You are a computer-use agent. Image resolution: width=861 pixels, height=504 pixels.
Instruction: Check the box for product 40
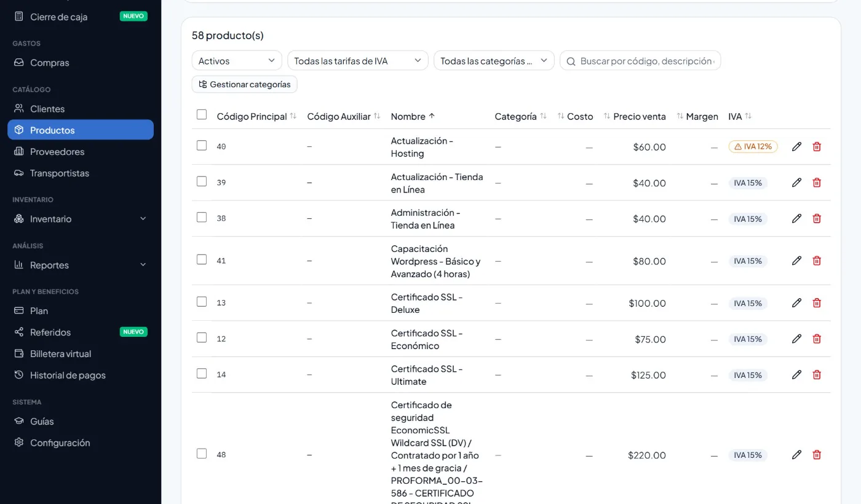(x=202, y=146)
